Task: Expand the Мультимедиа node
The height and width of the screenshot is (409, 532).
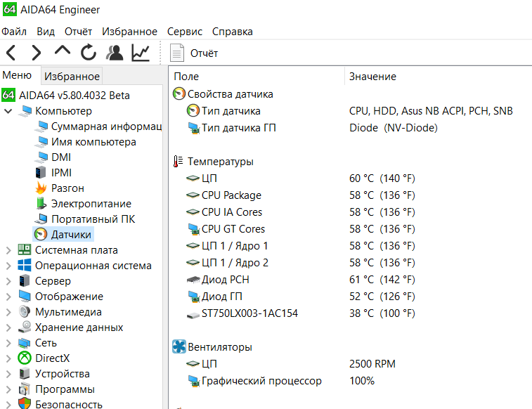Action: (x=8, y=312)
